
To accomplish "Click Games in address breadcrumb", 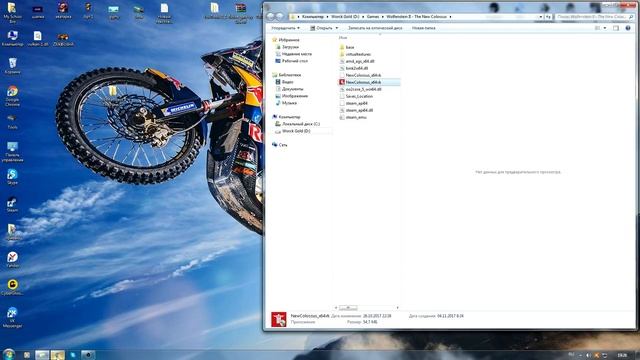I will tap(373, 17).
